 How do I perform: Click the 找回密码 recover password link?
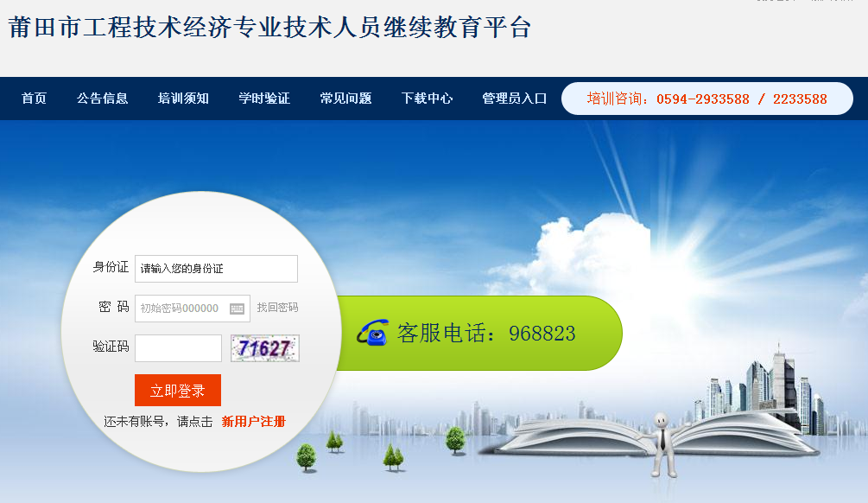pos(277,308)
